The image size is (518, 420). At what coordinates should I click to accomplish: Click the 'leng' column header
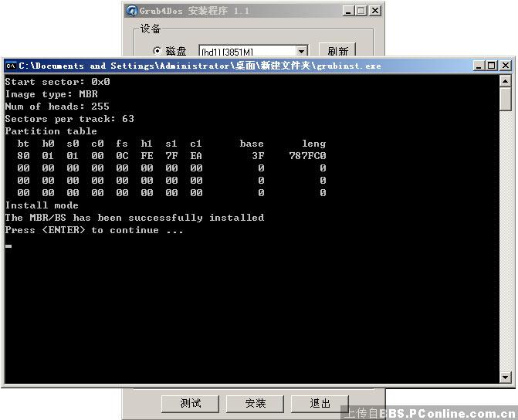313,144
